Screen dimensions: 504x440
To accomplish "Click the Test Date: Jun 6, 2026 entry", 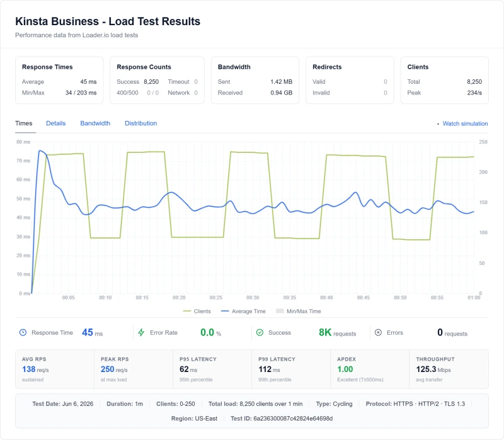I will click(62, 403).
